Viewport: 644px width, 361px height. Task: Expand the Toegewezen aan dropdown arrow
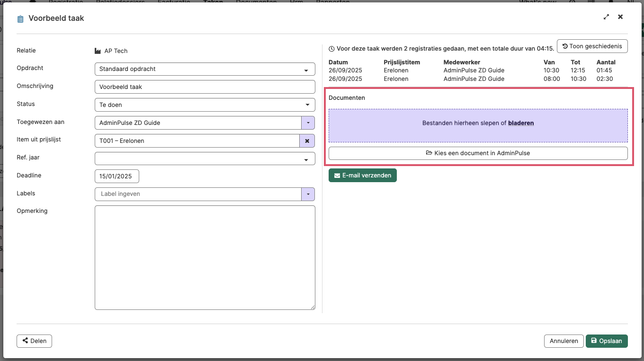point(308,123)
